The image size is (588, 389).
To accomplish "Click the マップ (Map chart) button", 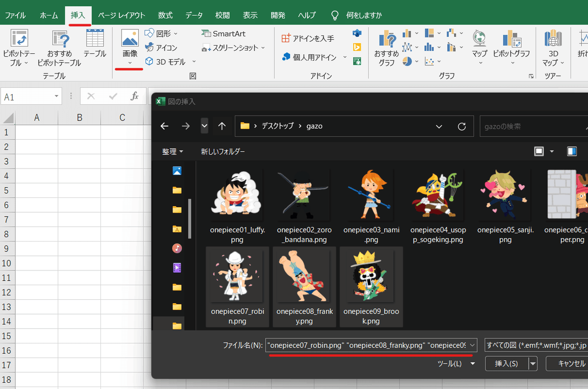I will pyautogui.click(x=479, y=48).
